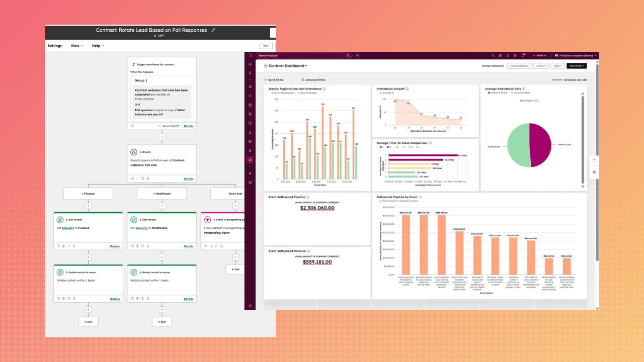Click the Test button
This screenshot has height=362, width=644.
(x=266, y=45)
